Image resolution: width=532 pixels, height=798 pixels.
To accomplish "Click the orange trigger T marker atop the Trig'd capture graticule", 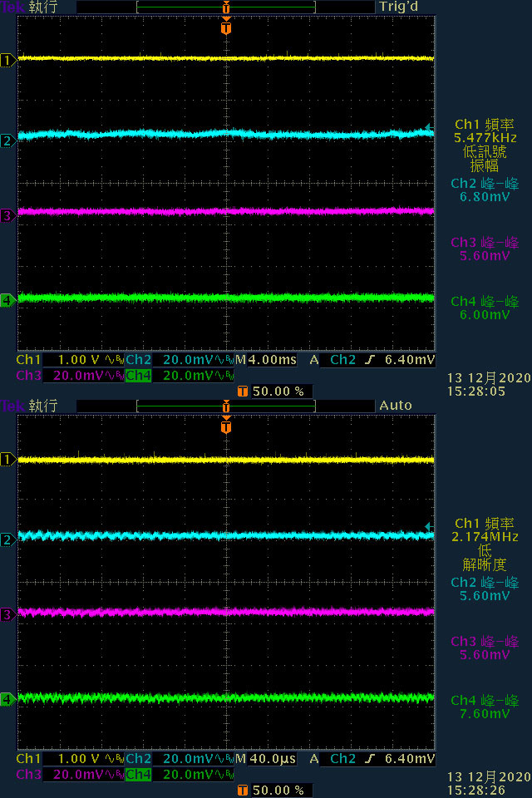I will click(226, 27).
